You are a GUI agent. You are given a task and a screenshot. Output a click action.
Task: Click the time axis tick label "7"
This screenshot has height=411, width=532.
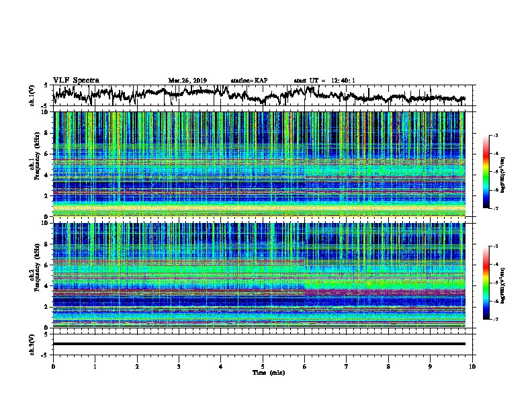tap(347, 367)
